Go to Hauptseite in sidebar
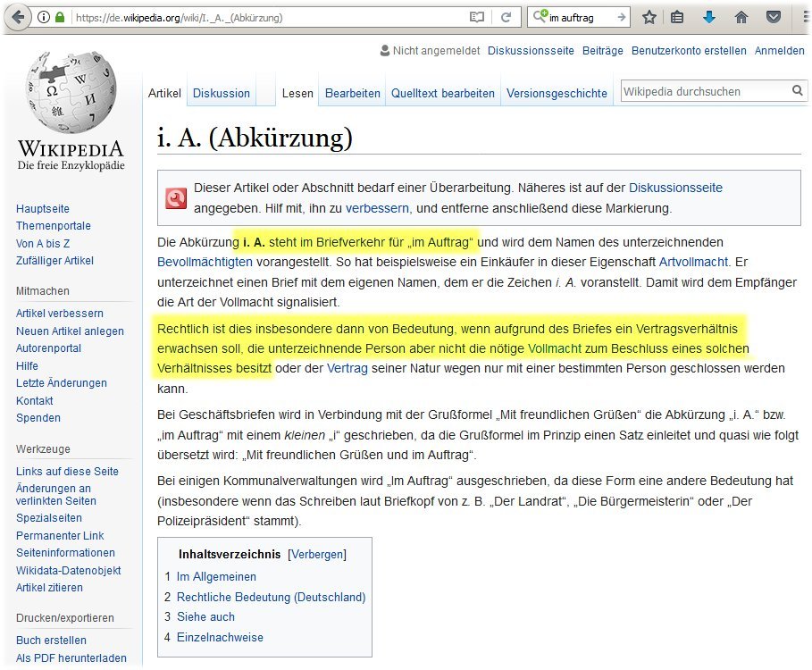812x670 pixels. (43, 209)
